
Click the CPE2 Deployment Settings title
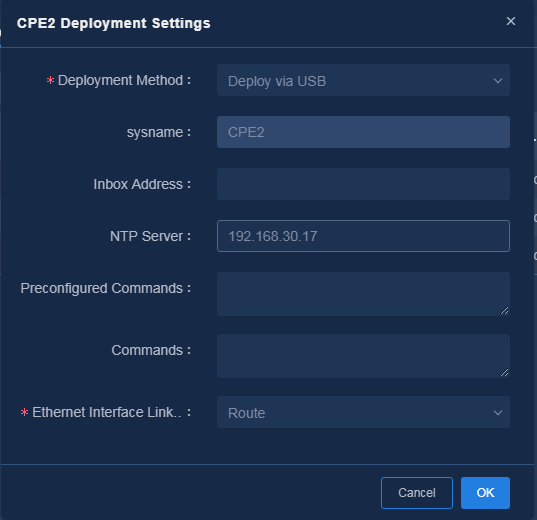click(x=114, y=23)
